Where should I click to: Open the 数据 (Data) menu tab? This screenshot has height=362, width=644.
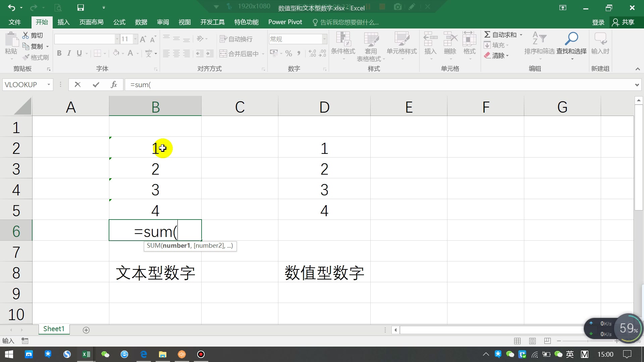point(141,22)
